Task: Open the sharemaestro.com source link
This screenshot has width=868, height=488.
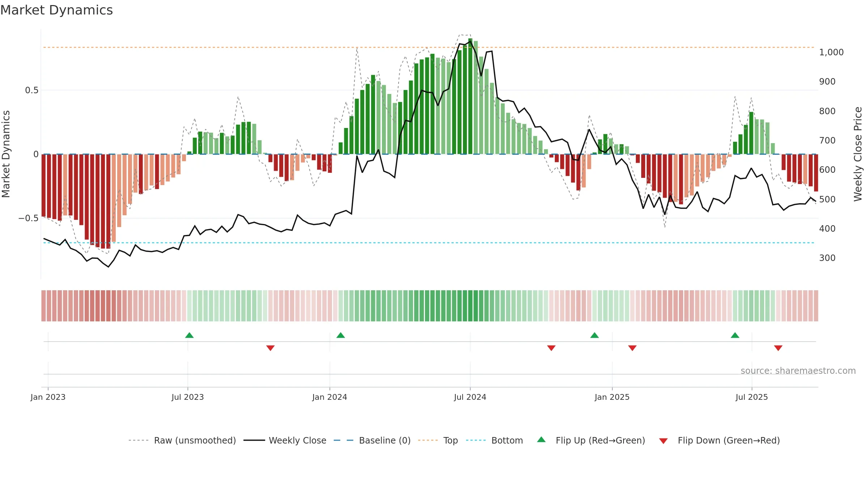Action: (x=798, y=371)
